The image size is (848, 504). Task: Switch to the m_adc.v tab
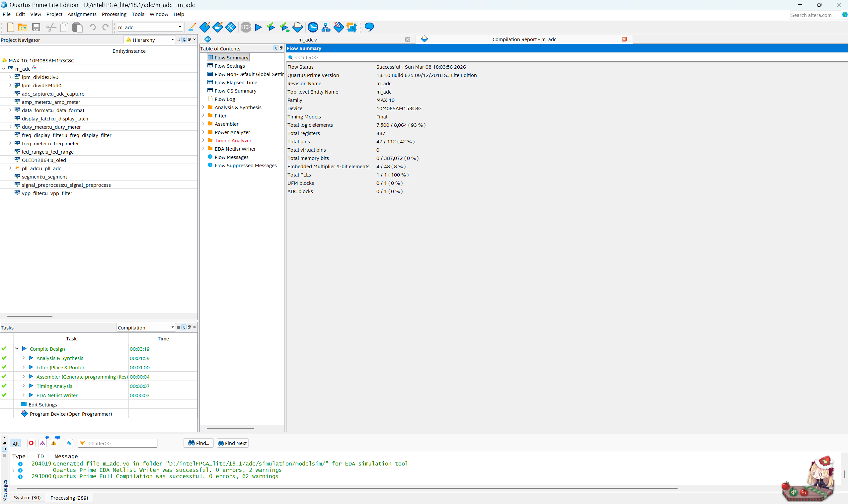click(x=307, y=40)
